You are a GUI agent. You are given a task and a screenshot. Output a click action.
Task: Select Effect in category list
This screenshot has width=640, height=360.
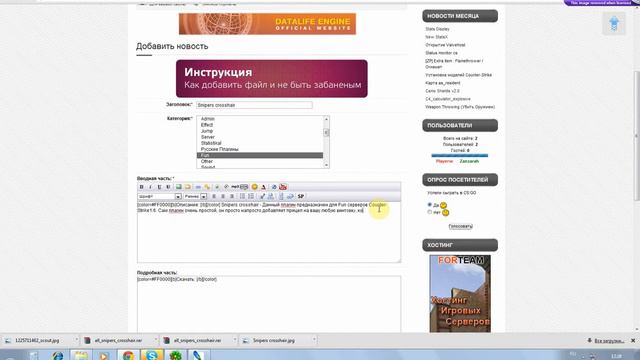coord(260,125)
